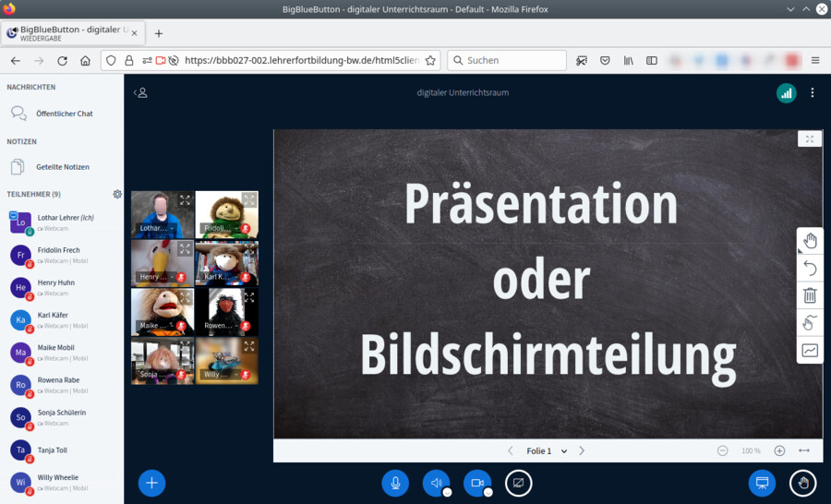Open Öffentlicher Chat
The width and height of the screenshot is (831, 504).
point(64,114)
